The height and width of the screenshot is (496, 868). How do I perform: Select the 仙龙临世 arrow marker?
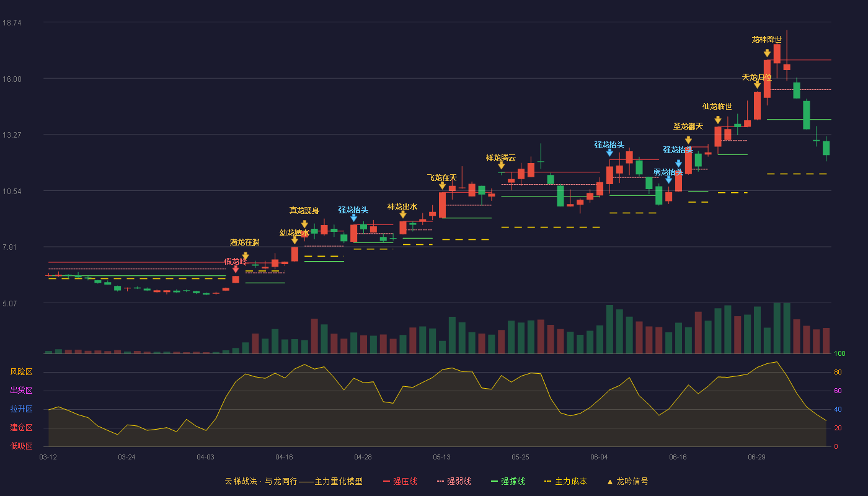pyautogui.click(x=718, y=120)
